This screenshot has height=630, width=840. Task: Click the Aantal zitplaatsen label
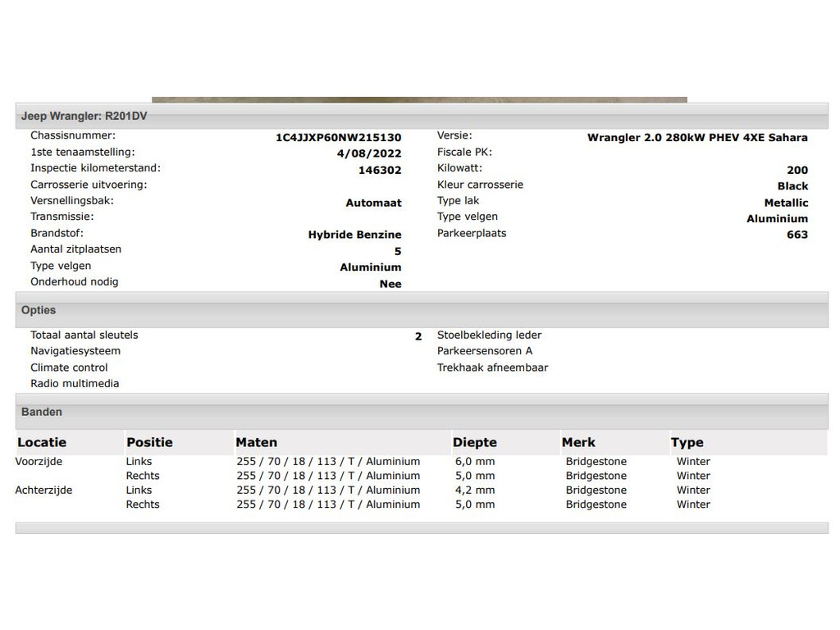click(75, 249)
